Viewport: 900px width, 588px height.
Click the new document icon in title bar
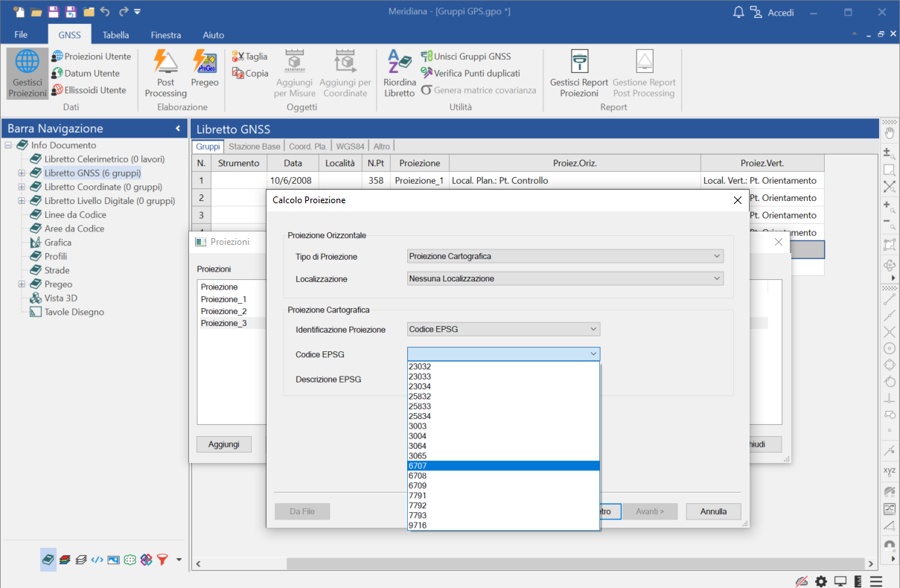[x=19, y=12]
